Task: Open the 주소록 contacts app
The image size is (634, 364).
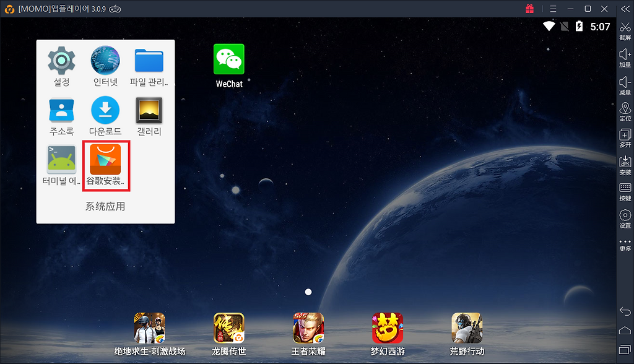Action: (x=61, y=111)
